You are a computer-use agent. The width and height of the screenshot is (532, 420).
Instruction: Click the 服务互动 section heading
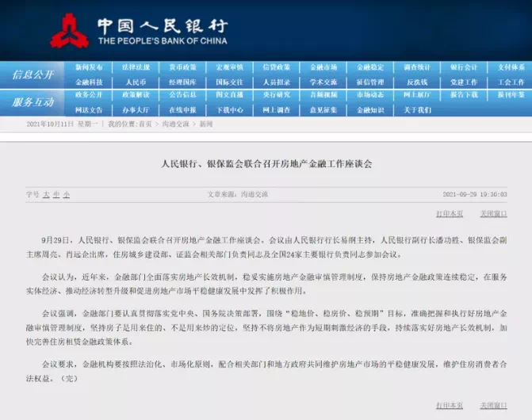[x=33, y=102]
